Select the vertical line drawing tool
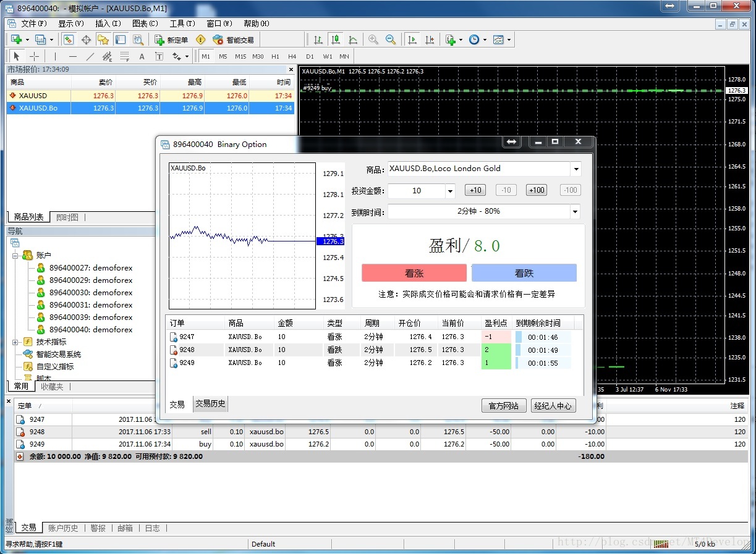Screen dimensions: 756x554 (55, 56)
